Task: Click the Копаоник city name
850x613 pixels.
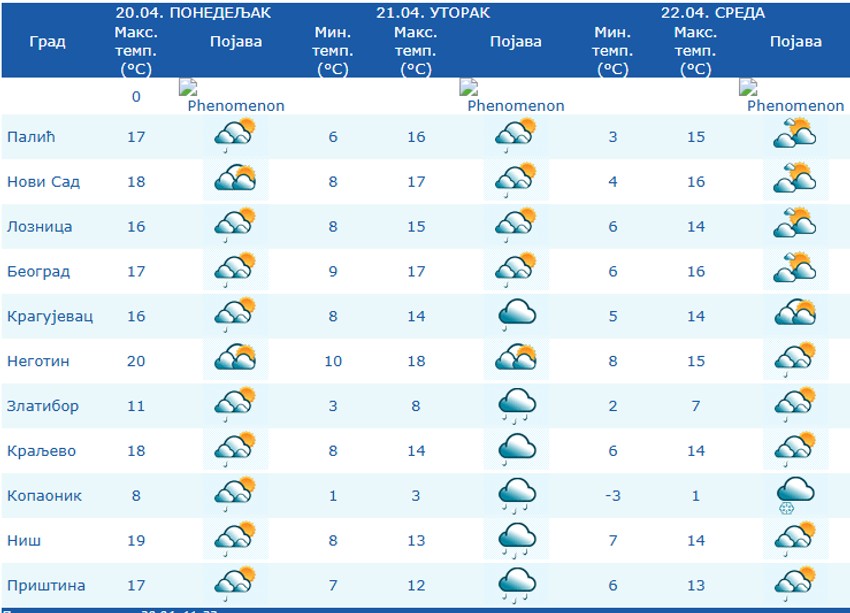Action: click(x=44, y=496)
